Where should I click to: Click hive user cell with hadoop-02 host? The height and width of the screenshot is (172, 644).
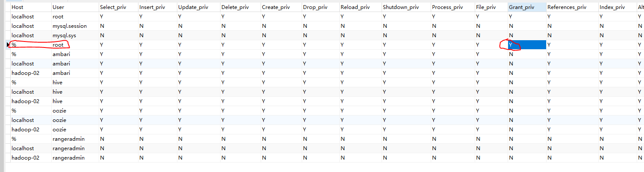(74, 101)
